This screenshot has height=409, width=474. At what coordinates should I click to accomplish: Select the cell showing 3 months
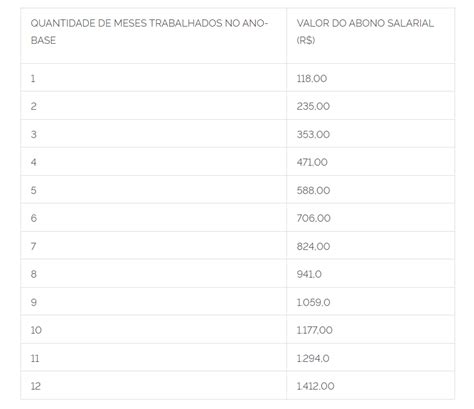pyautogui.click(x=153, y=134)
